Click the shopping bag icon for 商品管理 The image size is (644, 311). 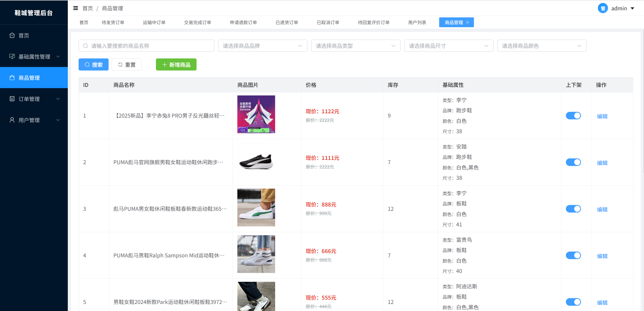pyautogui.click(x=12, y=78)
